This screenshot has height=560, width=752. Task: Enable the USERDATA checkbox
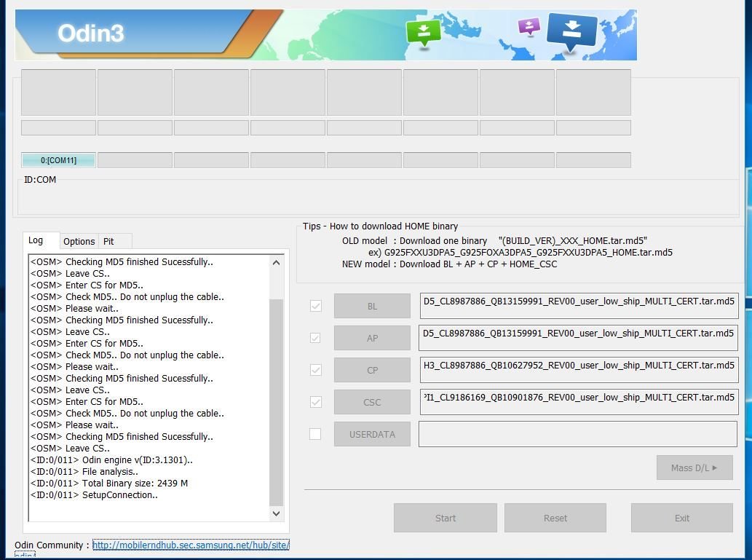click(315, 434)
